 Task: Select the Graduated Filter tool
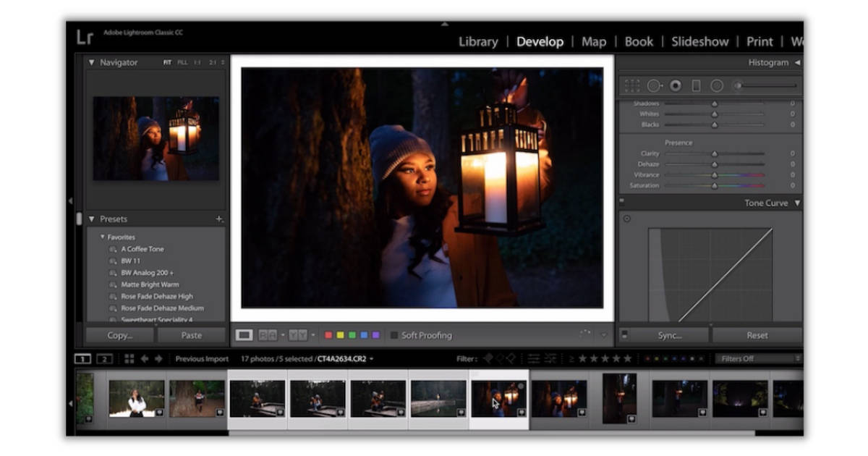[x=696, y=86]
